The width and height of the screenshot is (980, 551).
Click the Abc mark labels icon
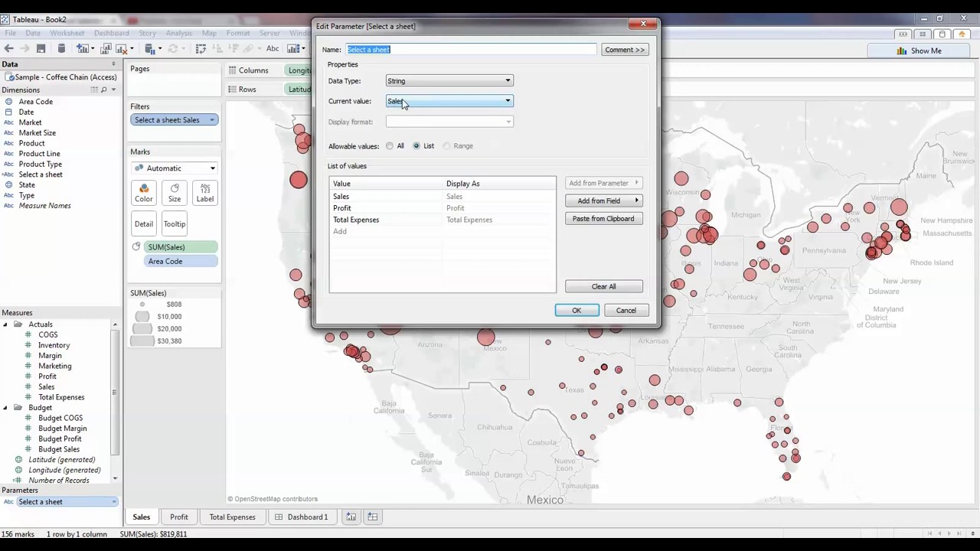(x=272, y=49)
